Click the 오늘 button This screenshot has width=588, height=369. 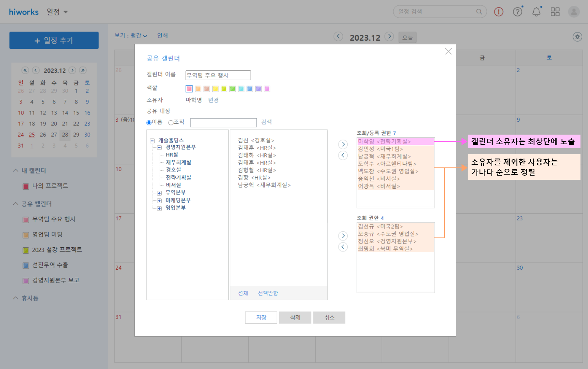407,38
